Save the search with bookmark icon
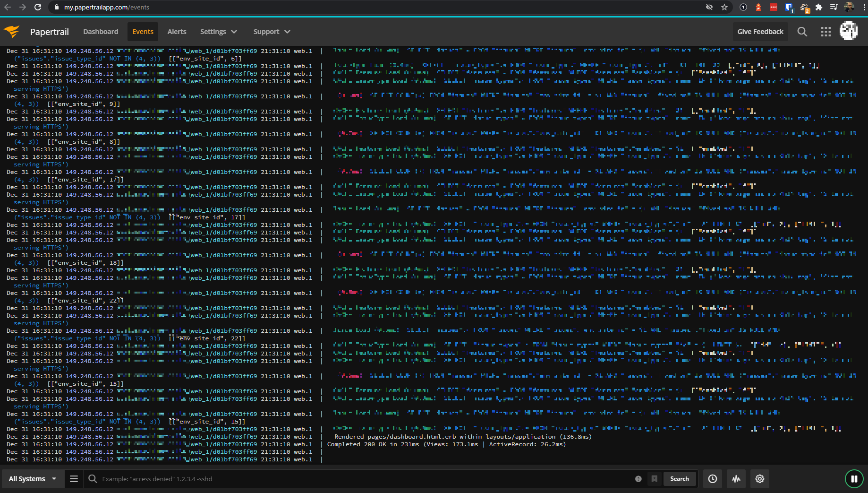The height and width of the screenshot is (493, 868). click(655, 479)
